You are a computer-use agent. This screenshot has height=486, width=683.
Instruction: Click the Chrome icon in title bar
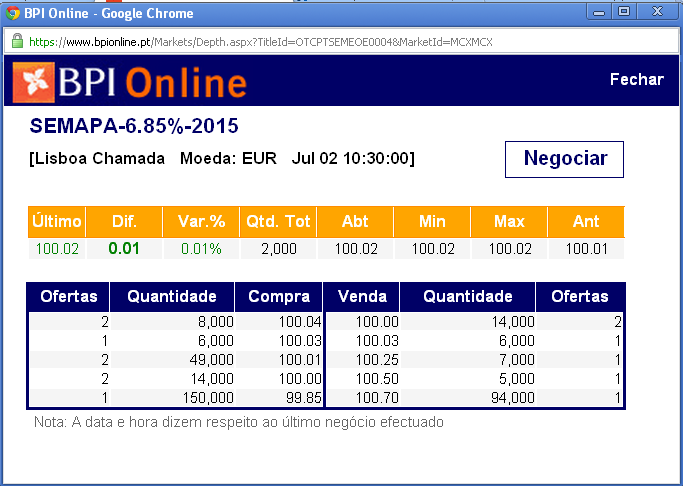coord(13,13)
